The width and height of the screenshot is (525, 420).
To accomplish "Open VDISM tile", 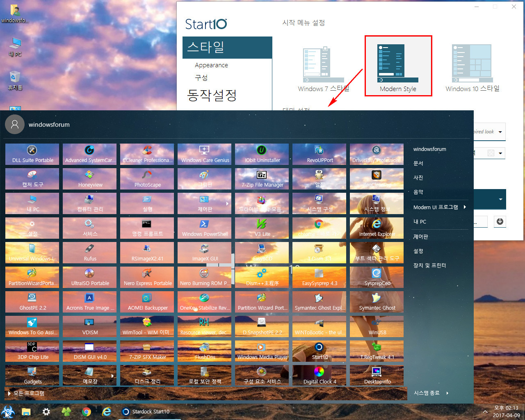I will coord(90,326).
